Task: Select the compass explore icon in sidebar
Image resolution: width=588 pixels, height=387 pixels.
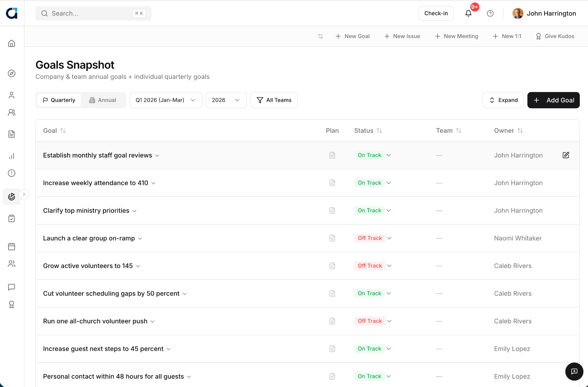Action: tap(12, 73)
